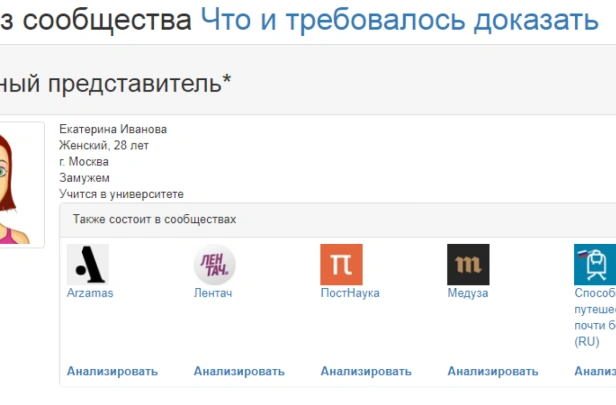Viewport: 616px width, 405px height.
Task: Click the Также состоит в сообществах heading
Action: coord(154,219)
